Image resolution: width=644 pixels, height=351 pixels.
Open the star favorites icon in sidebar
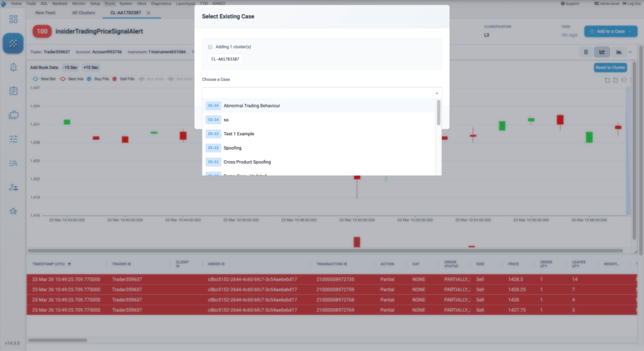[13, 211]
